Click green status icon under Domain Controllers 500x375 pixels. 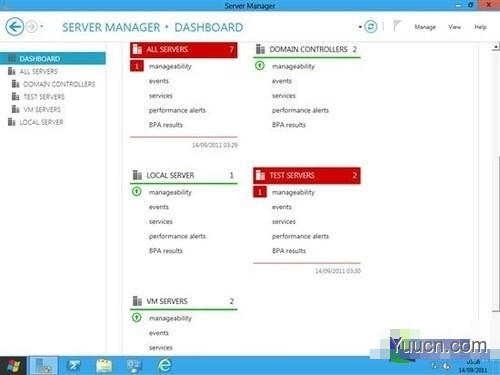[x=260, y=66]
